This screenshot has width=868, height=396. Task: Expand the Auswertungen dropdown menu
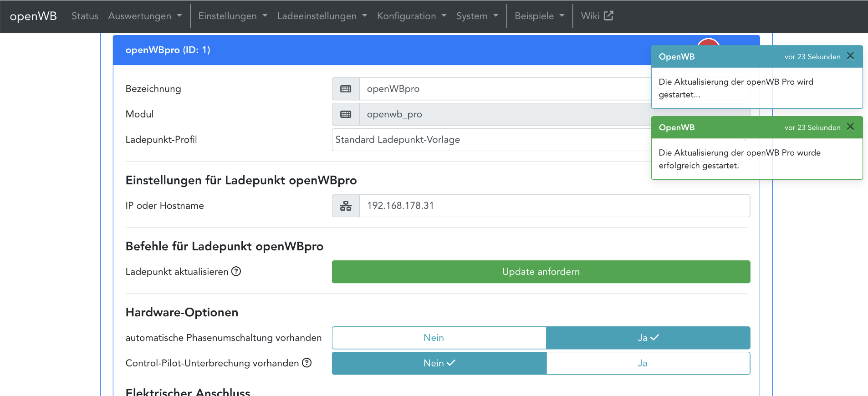click(145, 16)
